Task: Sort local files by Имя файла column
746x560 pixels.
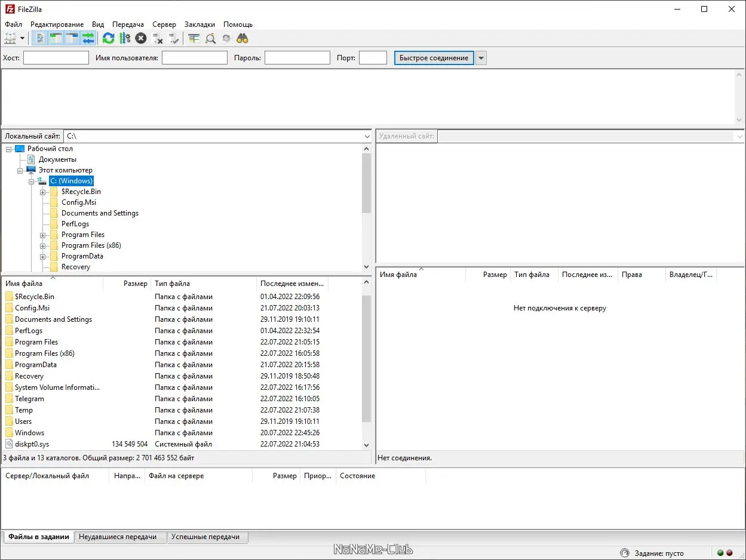Action: (x=53, y=284)
